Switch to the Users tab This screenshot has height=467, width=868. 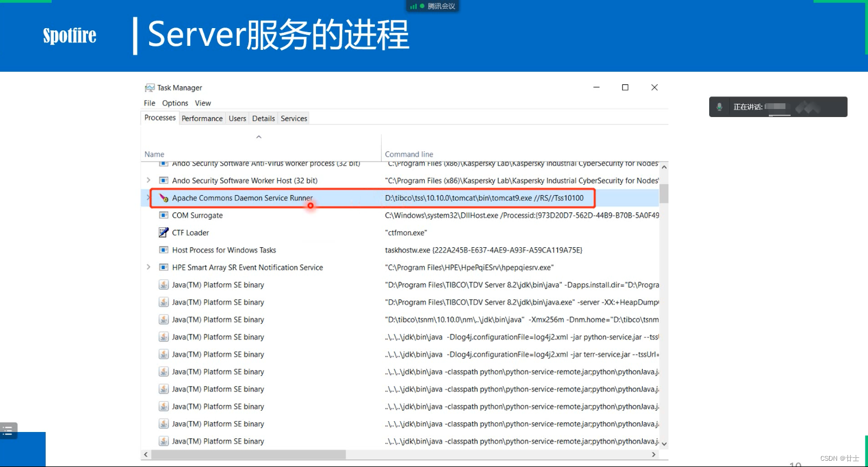(237, 118)
